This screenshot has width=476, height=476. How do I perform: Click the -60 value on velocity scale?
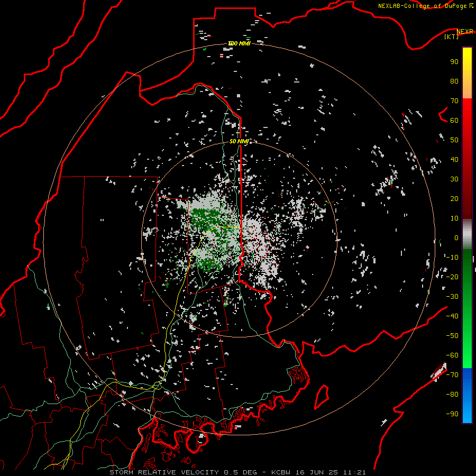click(x=452, y=355)
